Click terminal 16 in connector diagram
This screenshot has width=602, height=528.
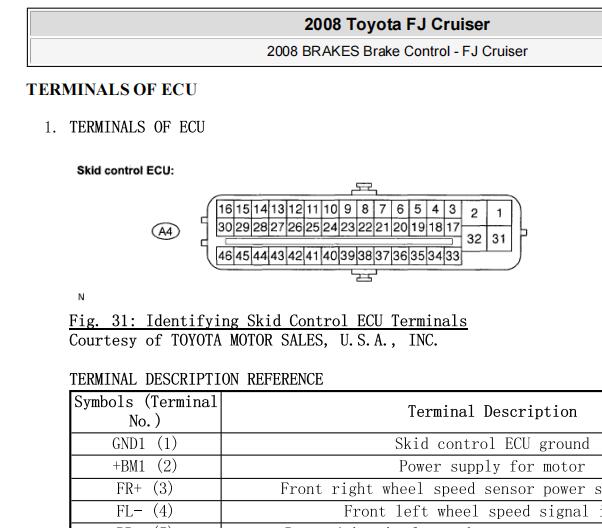tap(225, 209)
